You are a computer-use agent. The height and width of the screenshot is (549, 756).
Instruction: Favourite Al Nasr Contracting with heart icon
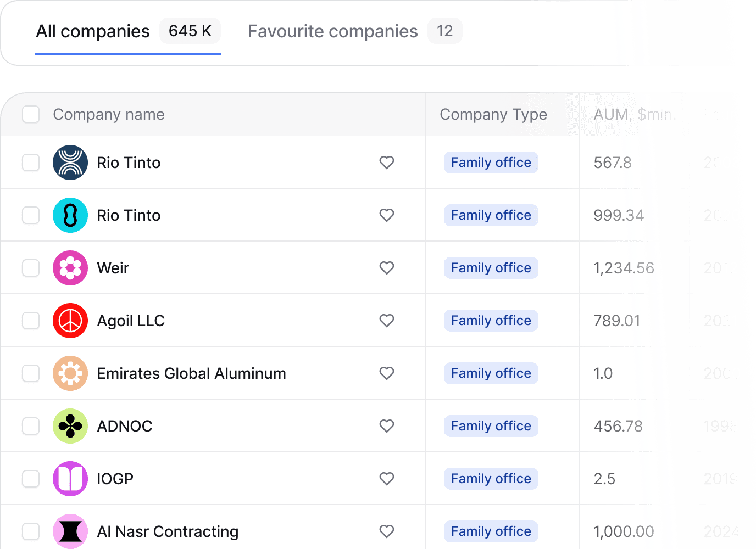pyautogui.click(x=387, y=531)
